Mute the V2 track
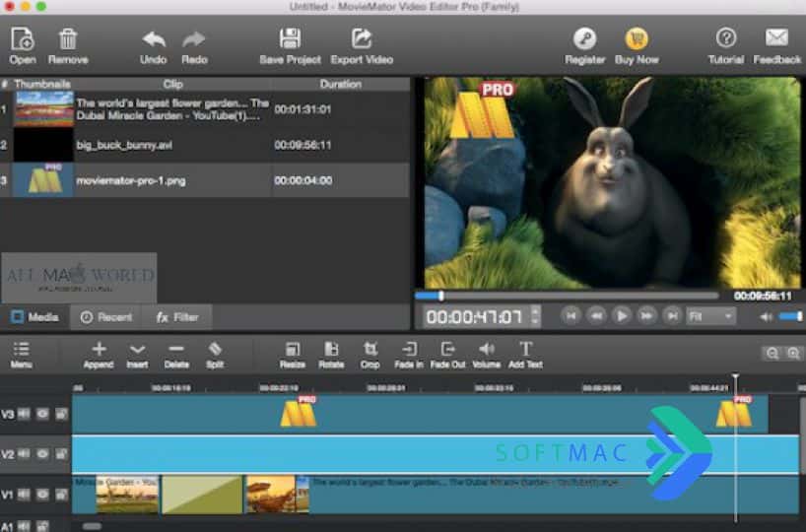Screen dimensions: 806x532 [x=24, y=454]
